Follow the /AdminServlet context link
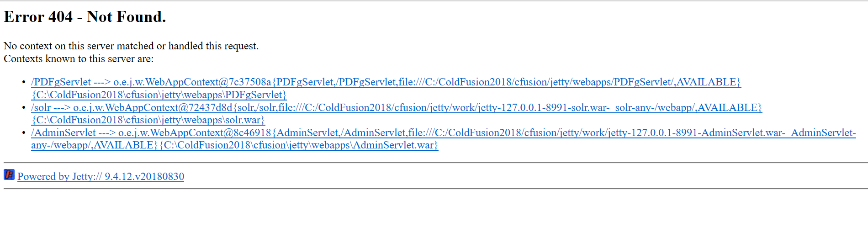 click(64, 133)
